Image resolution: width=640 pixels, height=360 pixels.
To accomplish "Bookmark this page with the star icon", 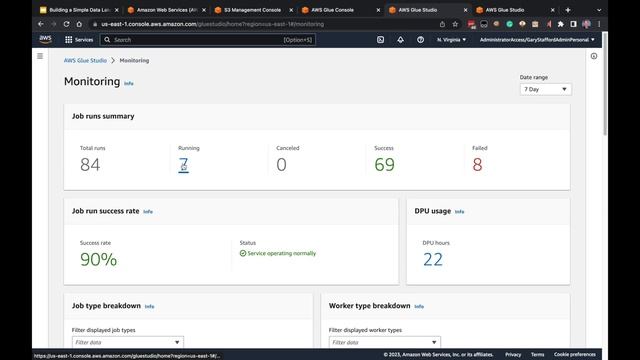I will click(x=455, y=24).
